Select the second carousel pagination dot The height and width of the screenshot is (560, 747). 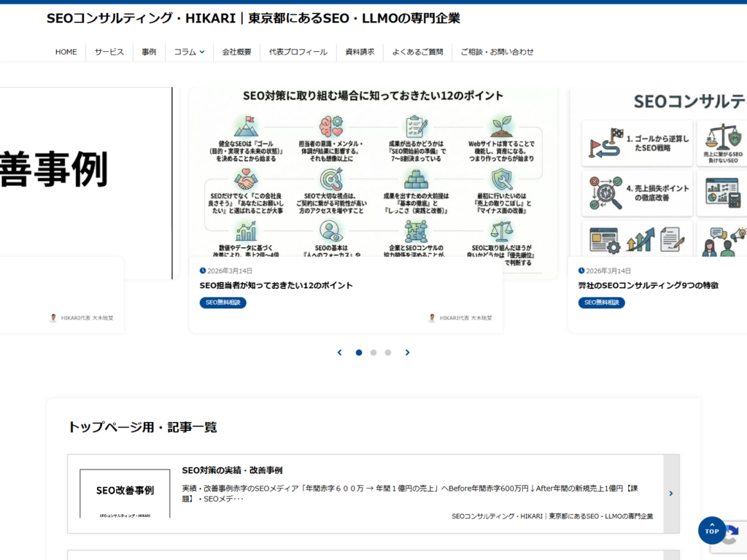pyautogui.click(x=373, y=353)
